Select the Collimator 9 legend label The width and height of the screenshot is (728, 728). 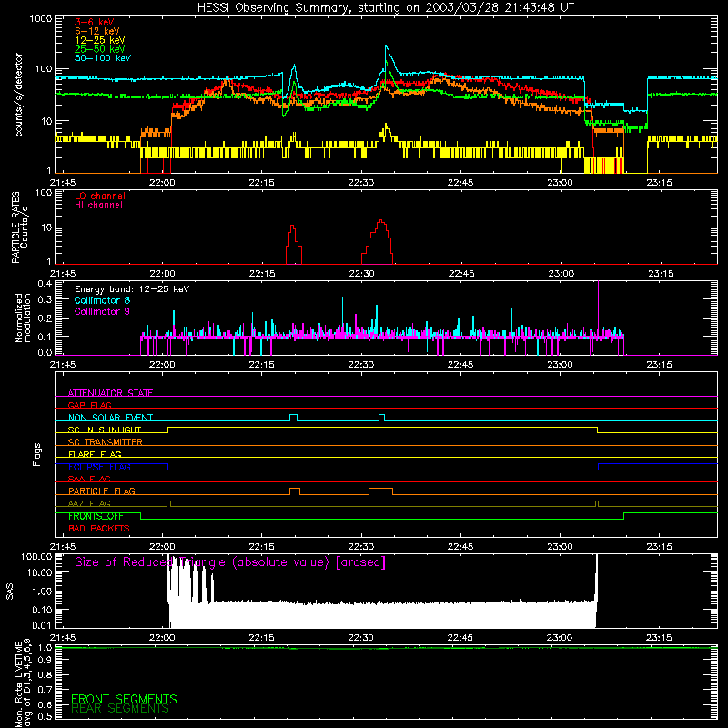[102, 311]
